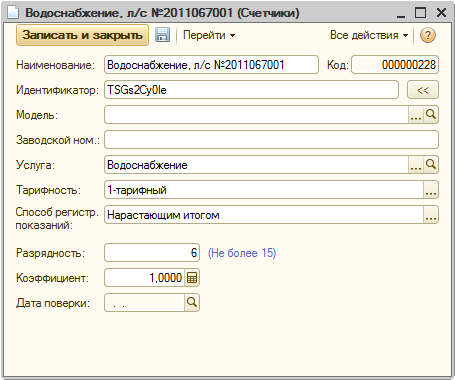Open help with the question mark icon
The image size is (455, 380).
coord(428,35)
